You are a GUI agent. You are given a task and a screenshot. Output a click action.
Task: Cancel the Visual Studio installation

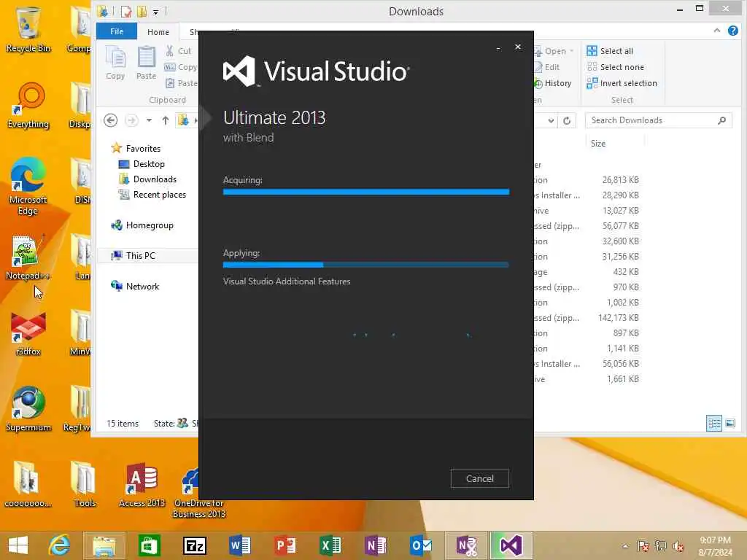[480, 478]
